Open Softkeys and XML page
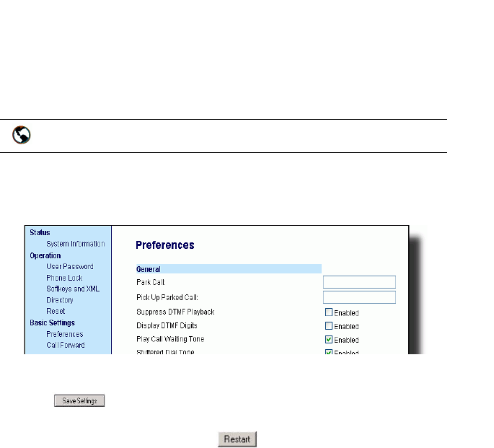Image resolution: width=494 pixels, height=448 pixels. (73, 289)
